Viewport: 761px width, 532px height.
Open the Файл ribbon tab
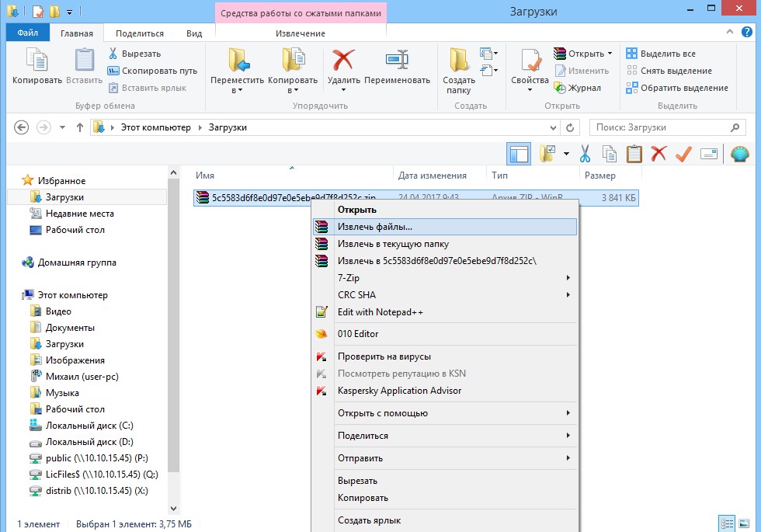28,33
